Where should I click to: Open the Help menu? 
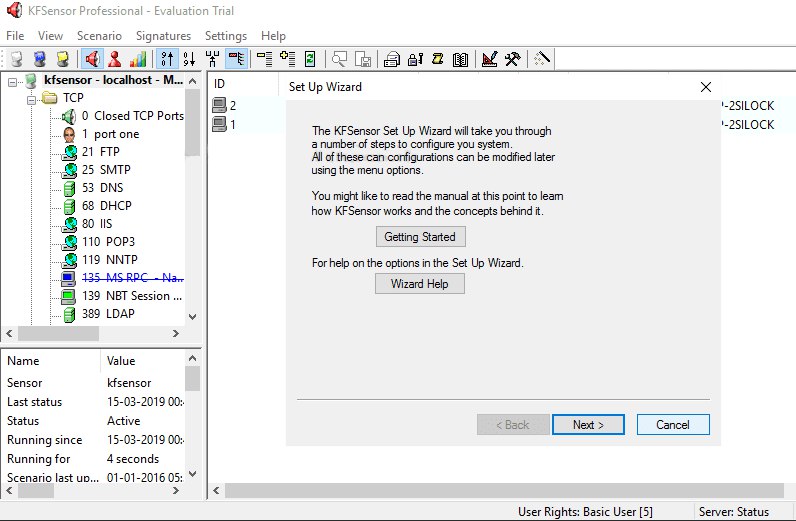(273, 36)
